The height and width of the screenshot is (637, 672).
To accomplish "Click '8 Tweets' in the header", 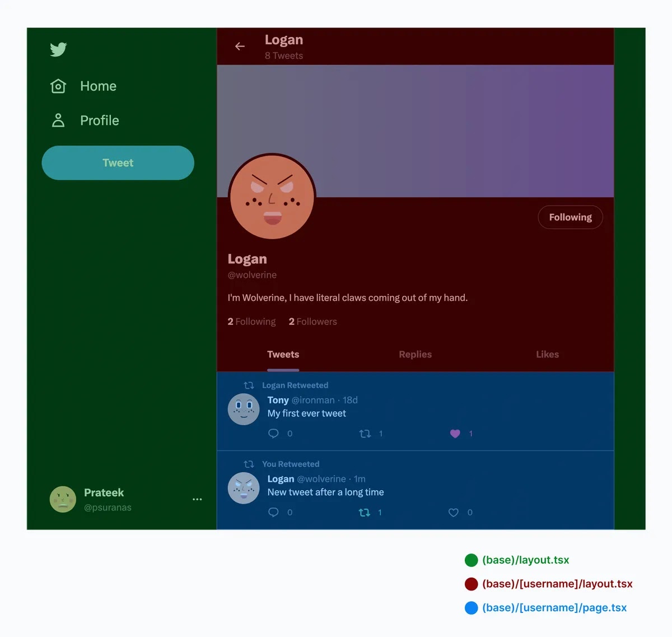I will pos(284,55).
